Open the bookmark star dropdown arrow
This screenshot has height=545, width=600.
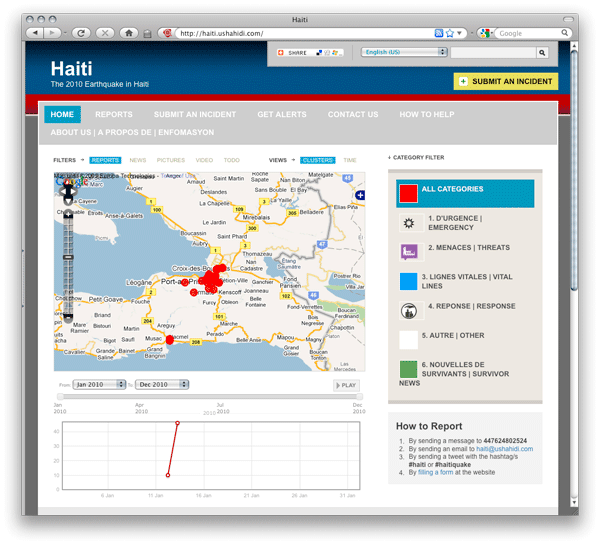(x=460, y=33)
